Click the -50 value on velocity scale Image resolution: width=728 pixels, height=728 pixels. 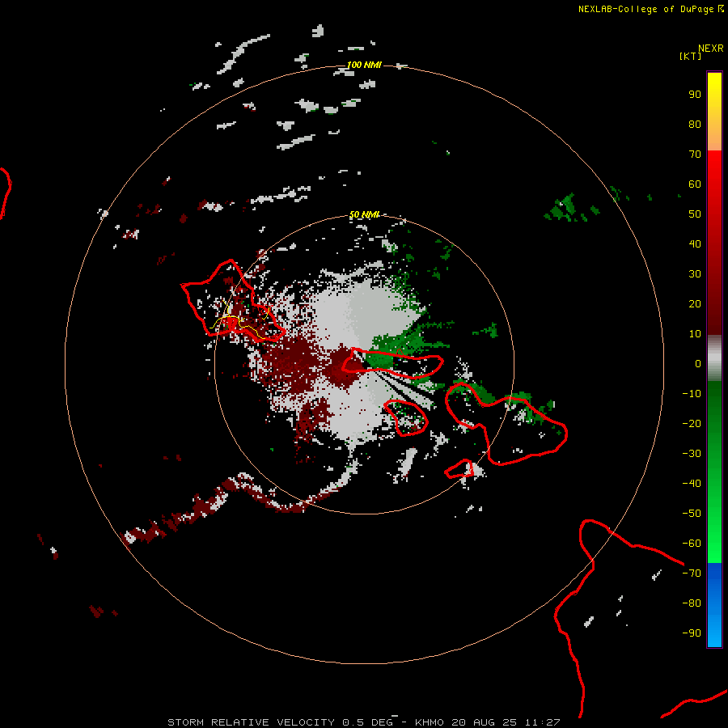click(x=692, y=514)
